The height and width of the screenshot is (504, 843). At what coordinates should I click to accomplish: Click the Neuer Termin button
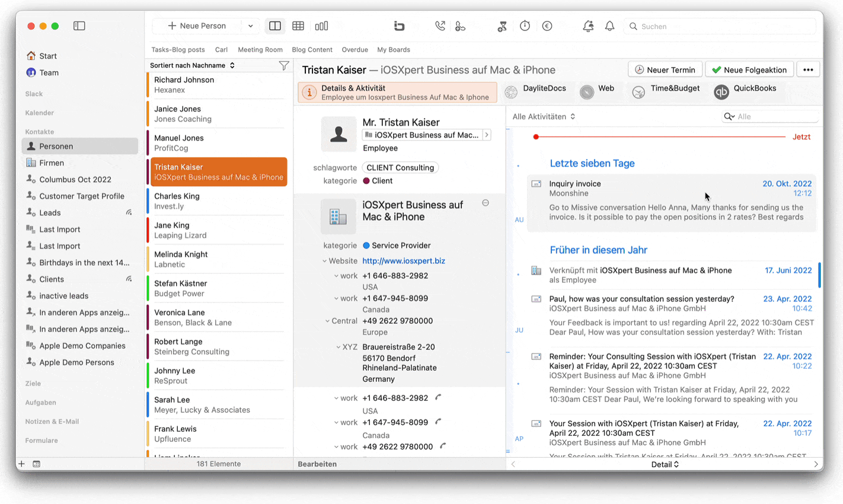click(665, 69)
